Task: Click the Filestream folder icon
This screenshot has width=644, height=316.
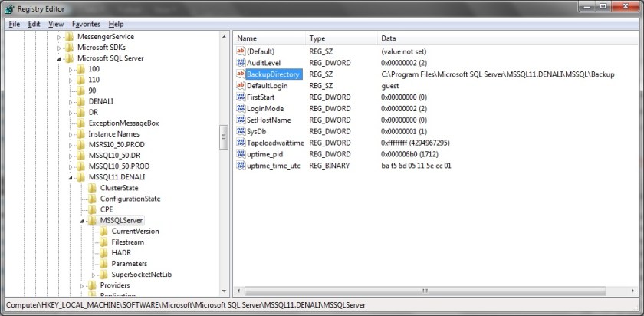Action: coord(104,242)
